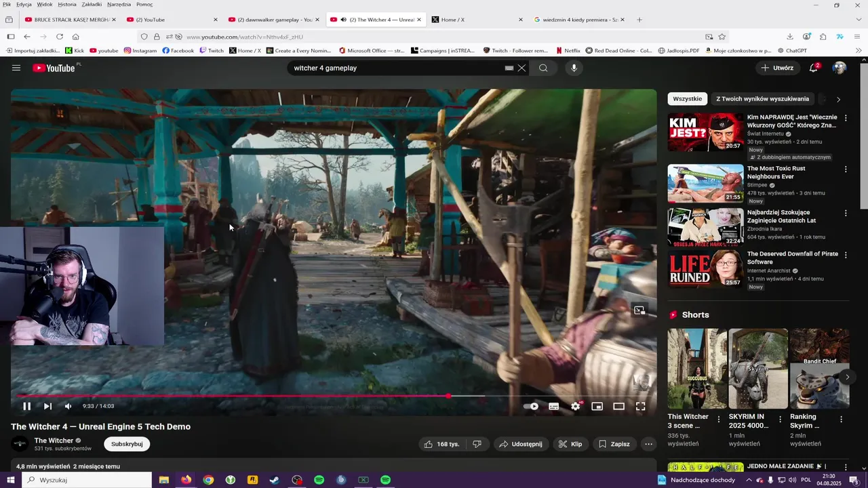
Task: Open more actions menu under video
Action: (x=648, y=444)
